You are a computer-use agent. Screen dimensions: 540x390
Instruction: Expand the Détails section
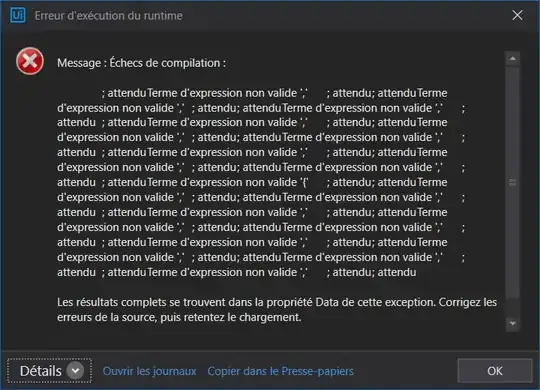49,371
